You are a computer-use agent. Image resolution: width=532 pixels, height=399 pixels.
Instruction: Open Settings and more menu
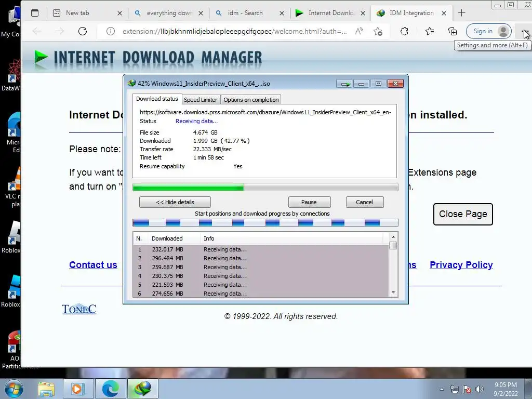pyautogui.click(x=524, y=31)
